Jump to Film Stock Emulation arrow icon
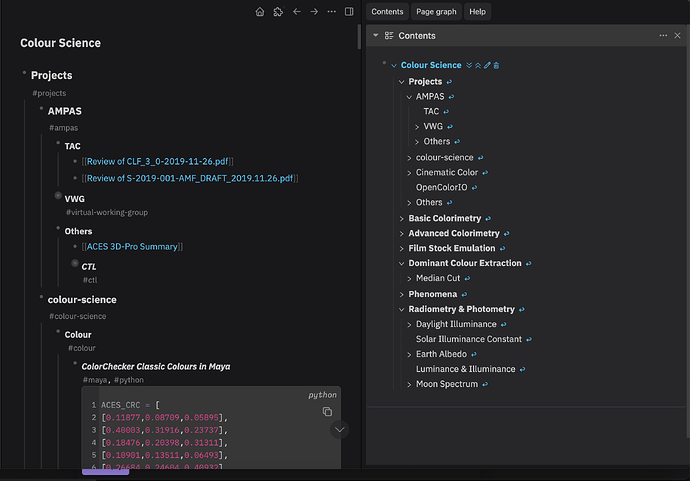 click(x=502, y=248)
